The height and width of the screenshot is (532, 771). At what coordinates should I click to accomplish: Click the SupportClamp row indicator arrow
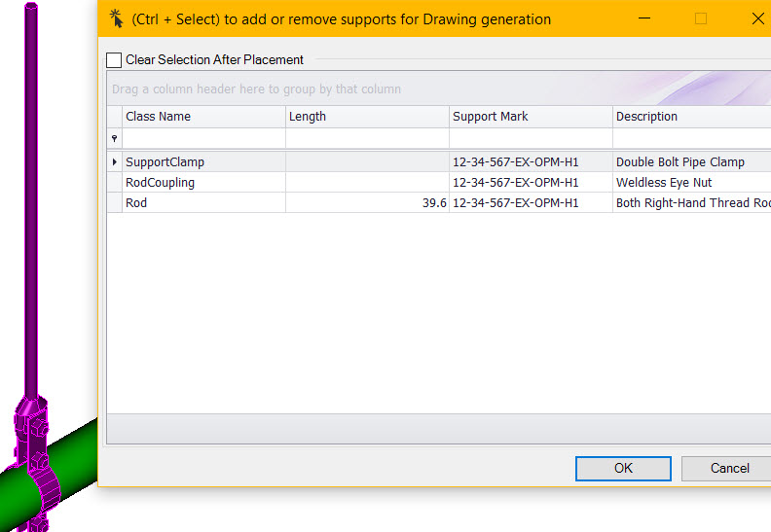[115, 161]
